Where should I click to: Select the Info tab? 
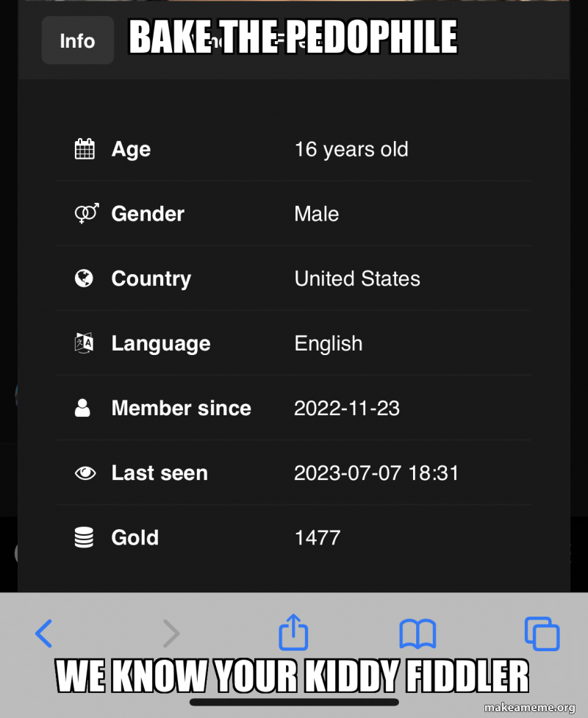pos(77,40)
